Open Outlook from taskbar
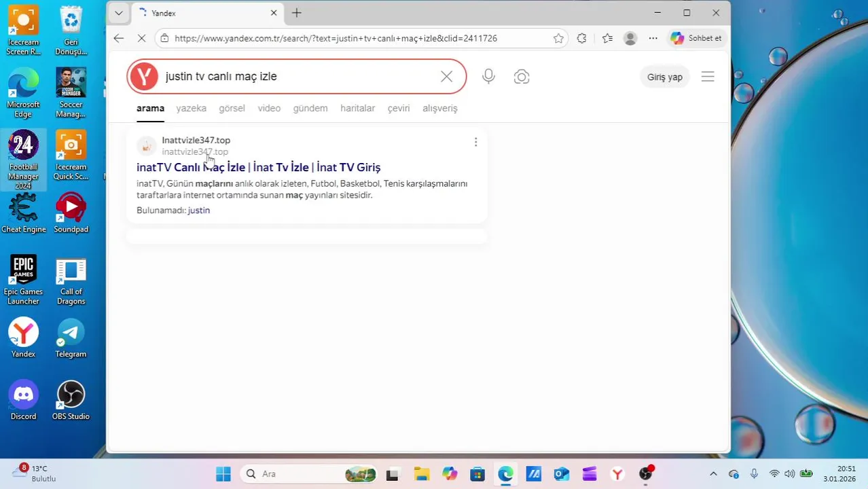The height and width of the screenshot is (489, 868). pos(561,474)
